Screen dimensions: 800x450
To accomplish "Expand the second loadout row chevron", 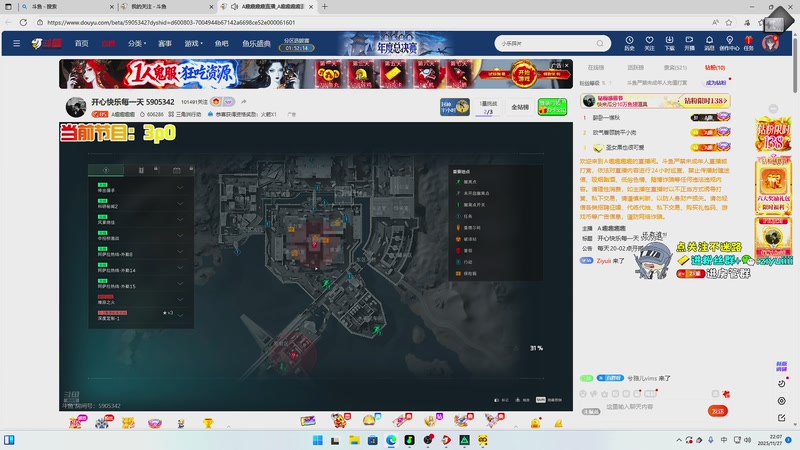I will click(x=180, y=204).
